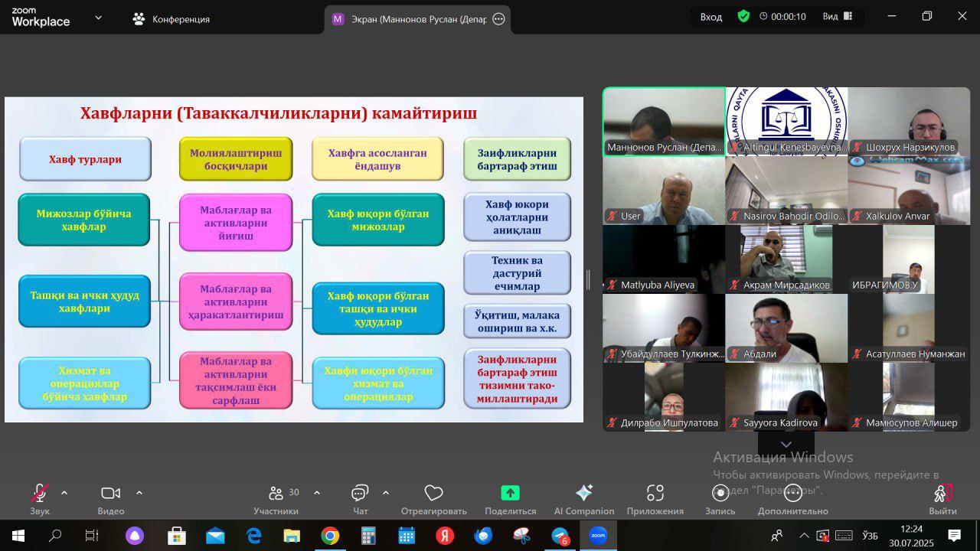Viewport: 980px width, 551px height.
Task: Click the Вход sign-in button
Action: tap(710, 17)
